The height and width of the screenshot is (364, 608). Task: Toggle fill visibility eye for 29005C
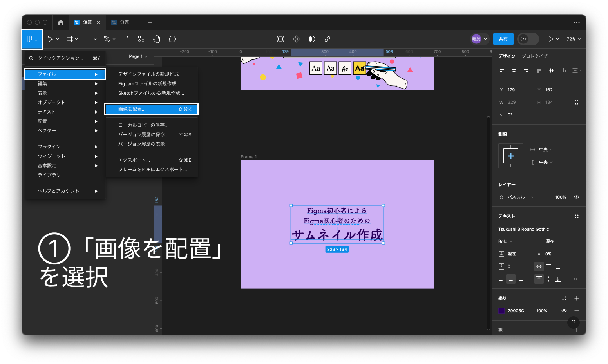(564, 311)
